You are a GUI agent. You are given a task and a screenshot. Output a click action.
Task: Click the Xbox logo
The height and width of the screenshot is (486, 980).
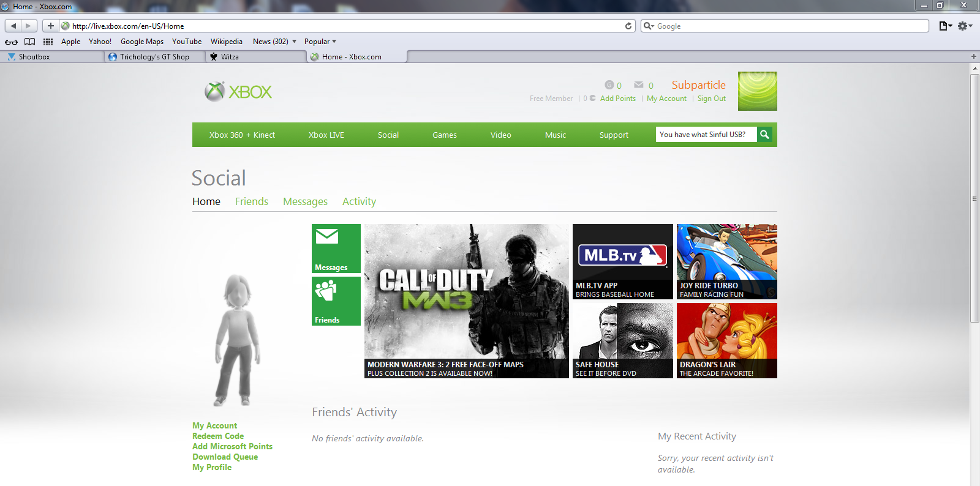(x=238, y=92)
